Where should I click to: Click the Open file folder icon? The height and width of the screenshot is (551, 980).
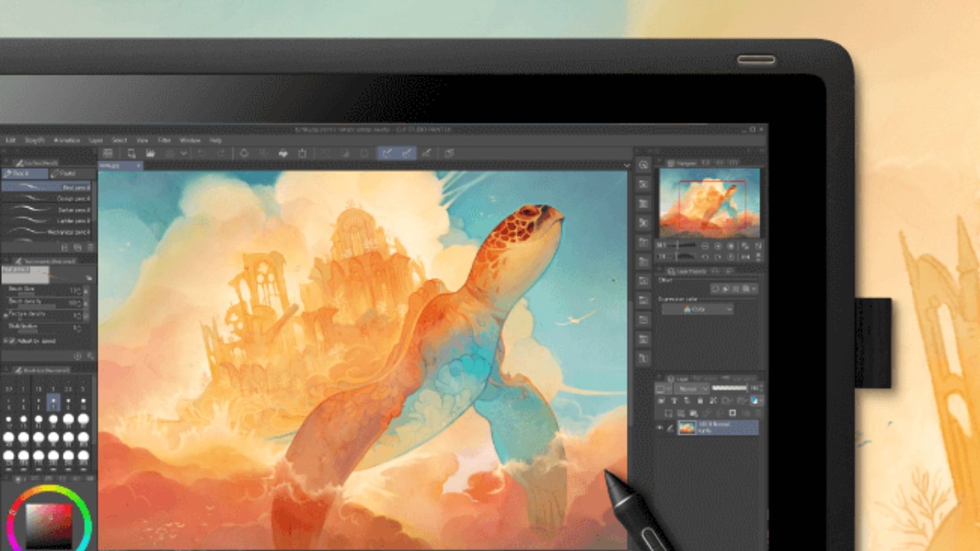[150, 153]
